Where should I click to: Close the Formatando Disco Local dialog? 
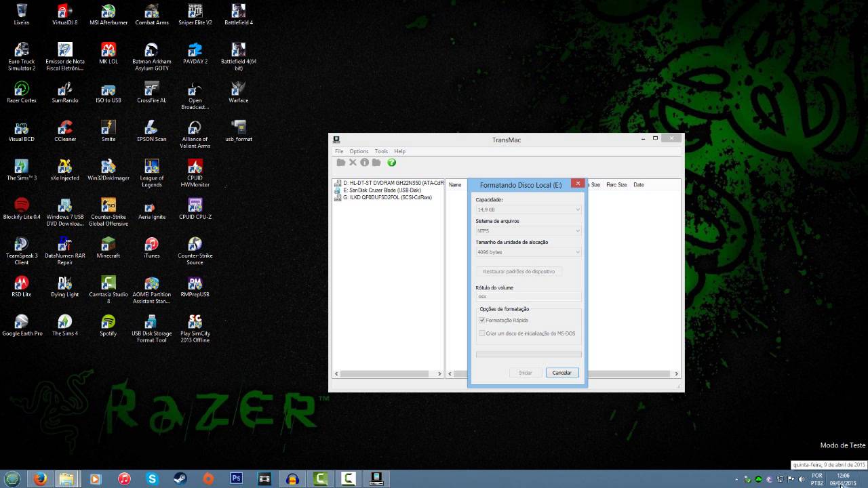coord(578,183)
